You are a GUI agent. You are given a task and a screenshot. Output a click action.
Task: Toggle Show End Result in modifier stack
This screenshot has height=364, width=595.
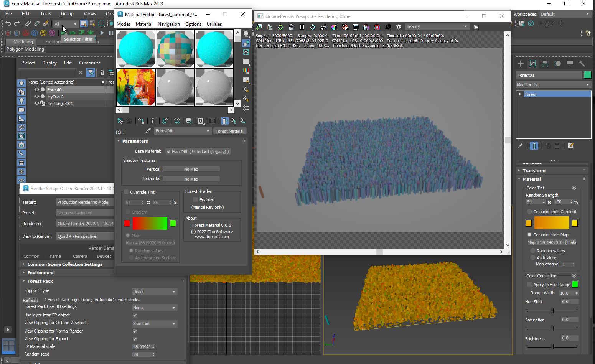pos(534,146)
